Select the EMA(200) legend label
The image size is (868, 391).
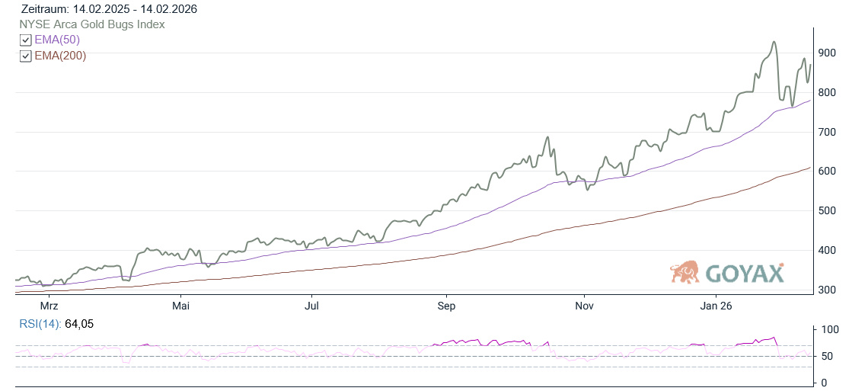60,56
